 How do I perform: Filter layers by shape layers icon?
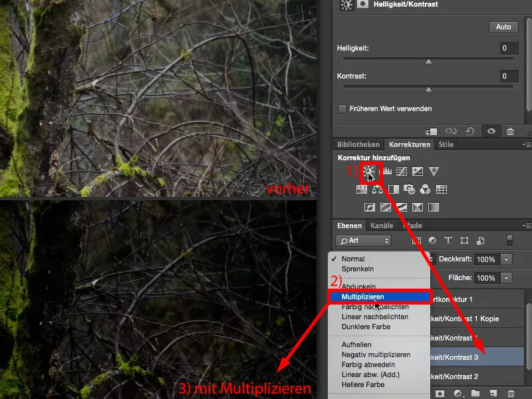(464, 240)
